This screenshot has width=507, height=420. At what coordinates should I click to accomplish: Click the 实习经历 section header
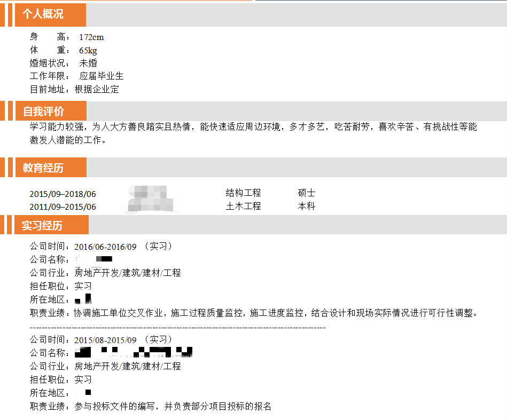coord(42,225)
